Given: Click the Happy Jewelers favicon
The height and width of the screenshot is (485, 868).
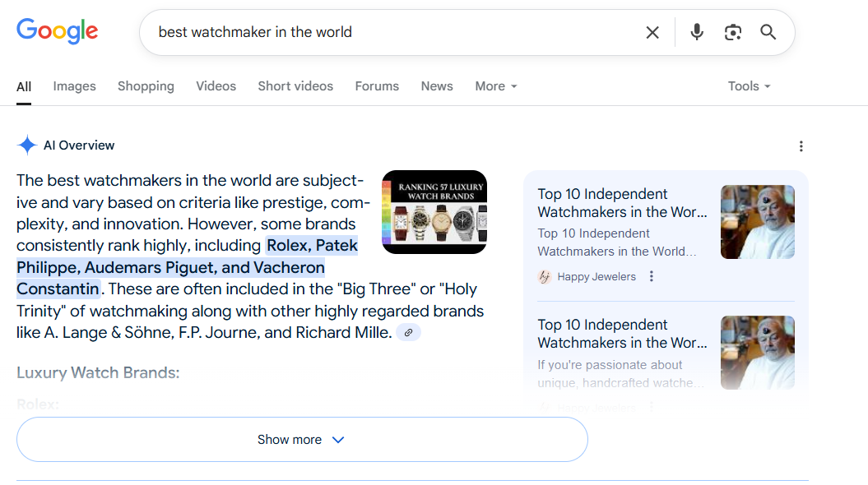Looking at the screenshot, I should (545, 276).
